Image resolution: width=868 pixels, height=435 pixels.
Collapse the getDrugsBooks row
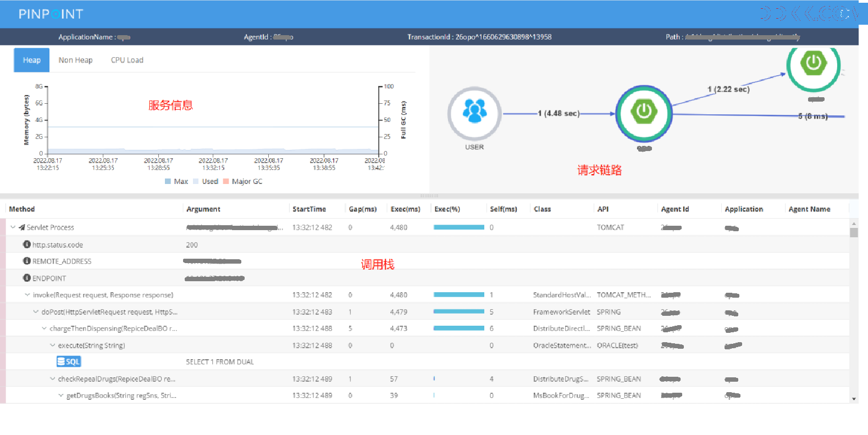(60, 395)
